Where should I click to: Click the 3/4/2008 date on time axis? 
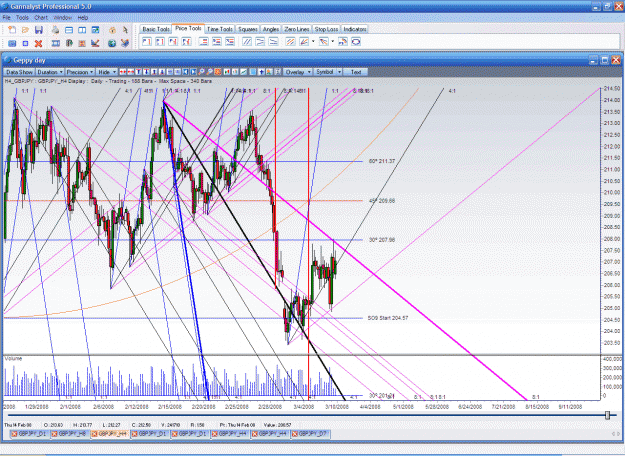pos(304,407)
